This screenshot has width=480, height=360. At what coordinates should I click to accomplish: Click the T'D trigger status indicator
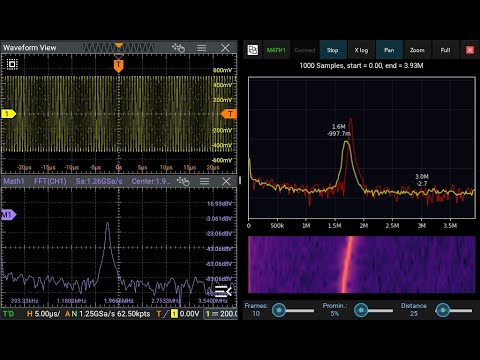9,314
